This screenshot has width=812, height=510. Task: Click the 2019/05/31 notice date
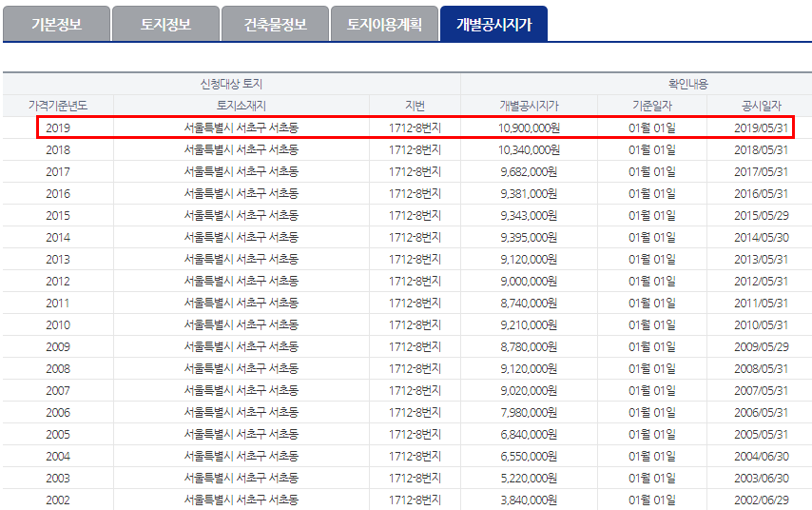pyautogui.click(x=762, y=127)
